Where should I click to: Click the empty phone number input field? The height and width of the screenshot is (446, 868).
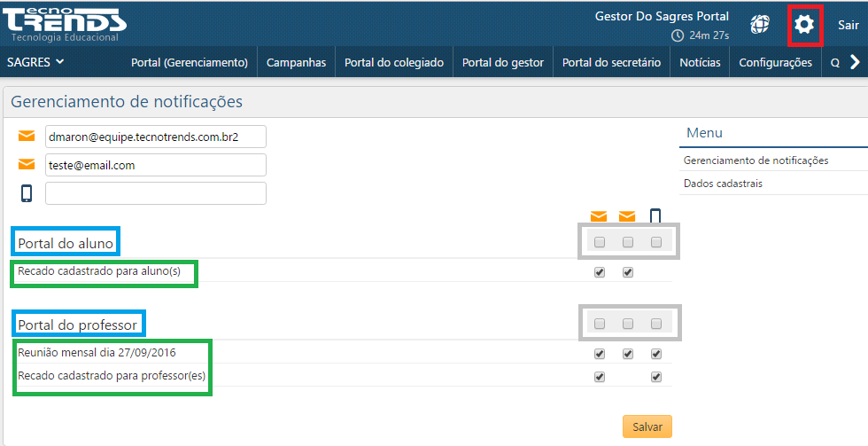click(155, 193)
